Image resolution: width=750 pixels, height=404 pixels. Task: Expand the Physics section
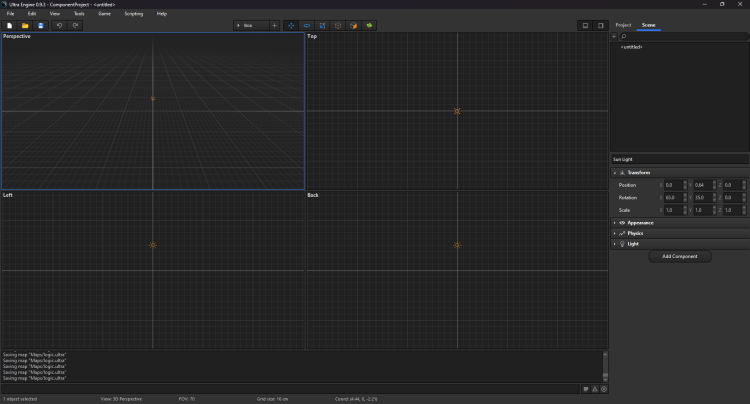point(636,233)
